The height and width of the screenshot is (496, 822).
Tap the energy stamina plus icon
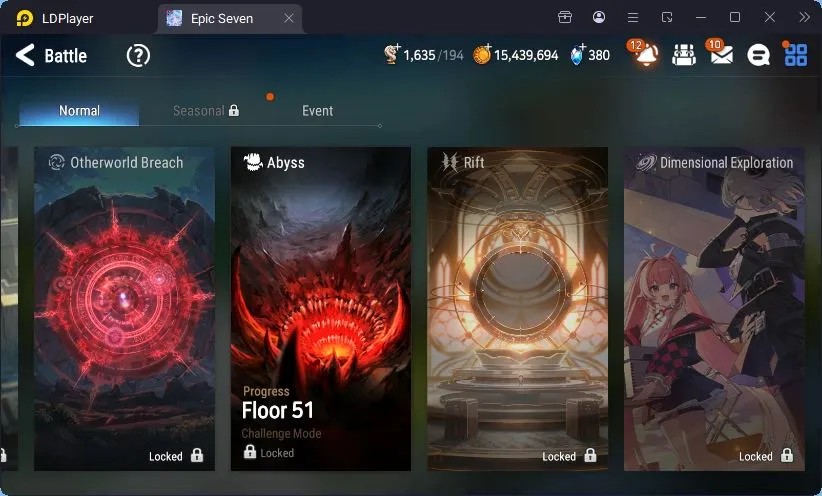pos(392,54)
